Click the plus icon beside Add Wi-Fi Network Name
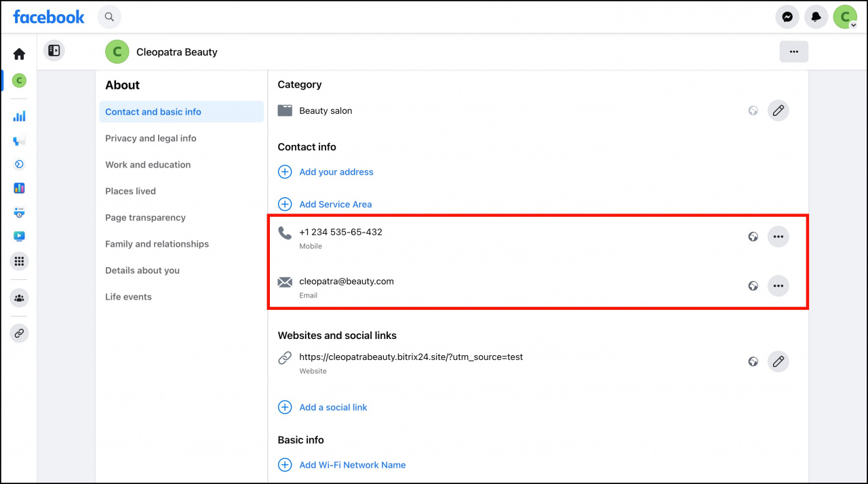The width and height of the screenshot is (868, 484). coord(285,465)
